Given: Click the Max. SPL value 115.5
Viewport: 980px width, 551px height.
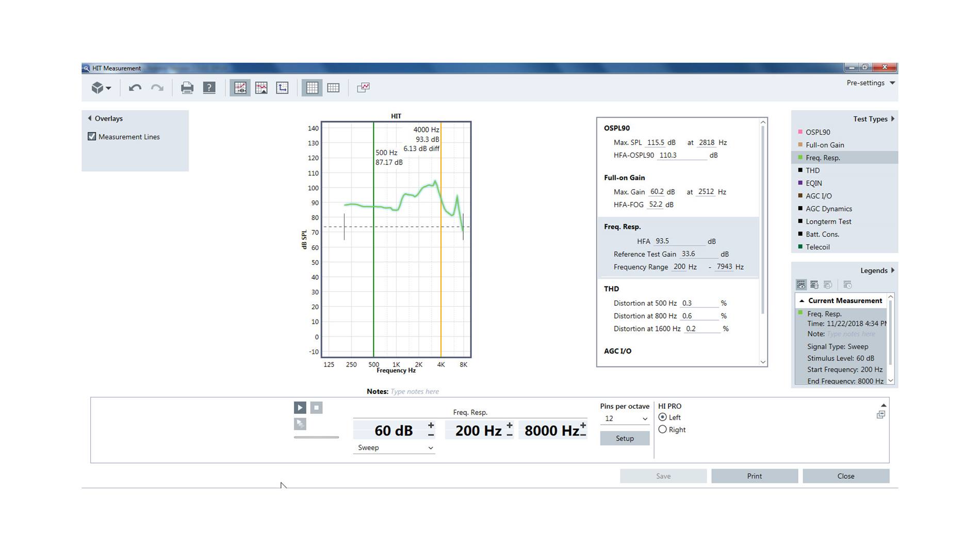Looking at the screenshot, I should [656, 142].
